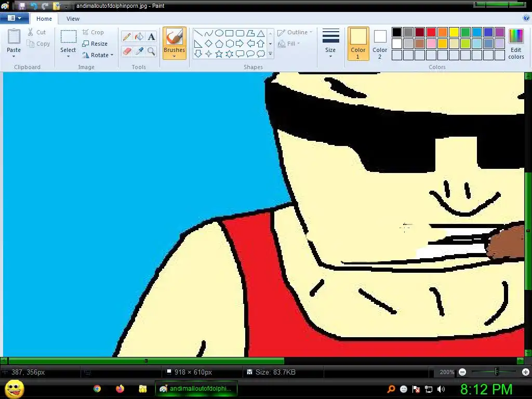Click the Crop button
532x399 pixels.
point(93,32)
